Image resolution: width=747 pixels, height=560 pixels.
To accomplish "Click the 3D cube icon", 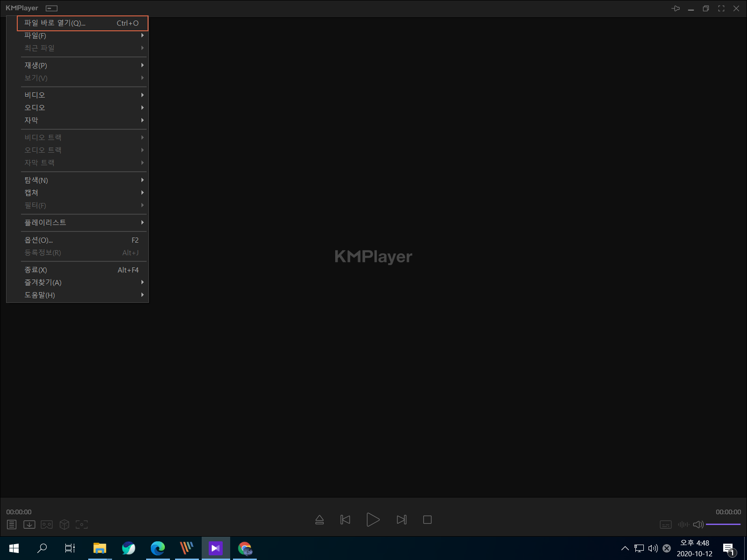I will 64,525.
